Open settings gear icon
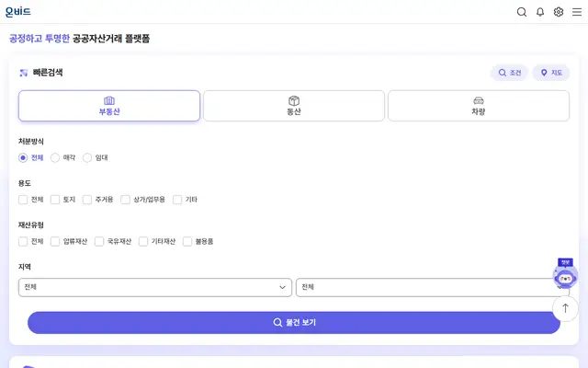Image resolution: width=588 pixels, height=368 pixels. pyautogui.click(x=559, y=12)
